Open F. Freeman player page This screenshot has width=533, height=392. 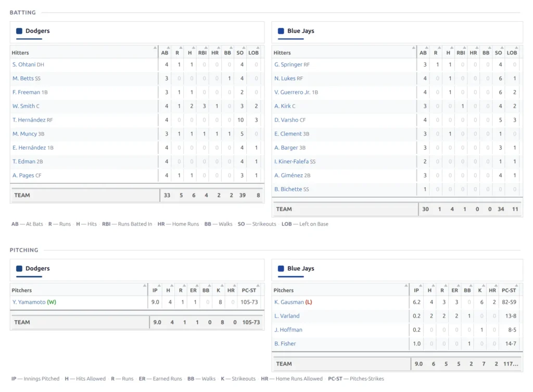tap(26, 93)
